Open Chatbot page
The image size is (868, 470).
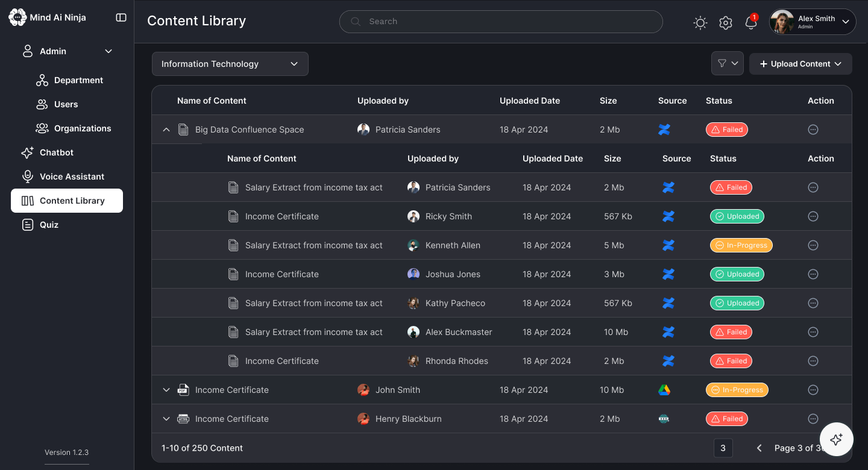tap(47, 152)
